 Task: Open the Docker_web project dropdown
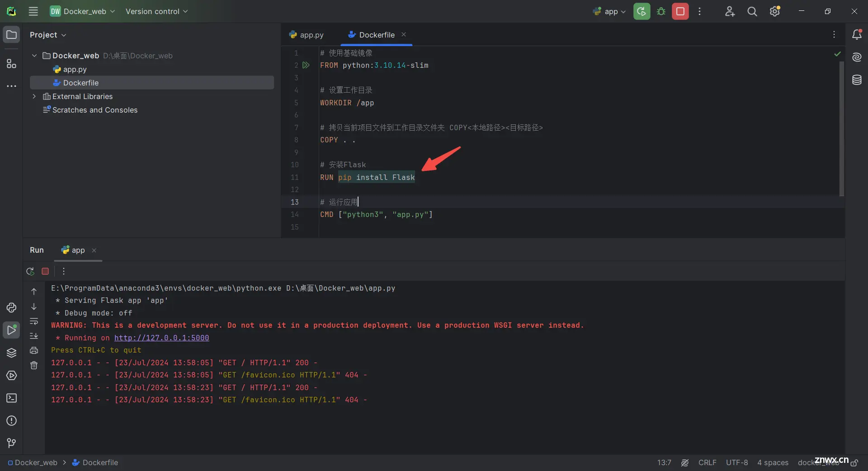click(x=82, y=11)
